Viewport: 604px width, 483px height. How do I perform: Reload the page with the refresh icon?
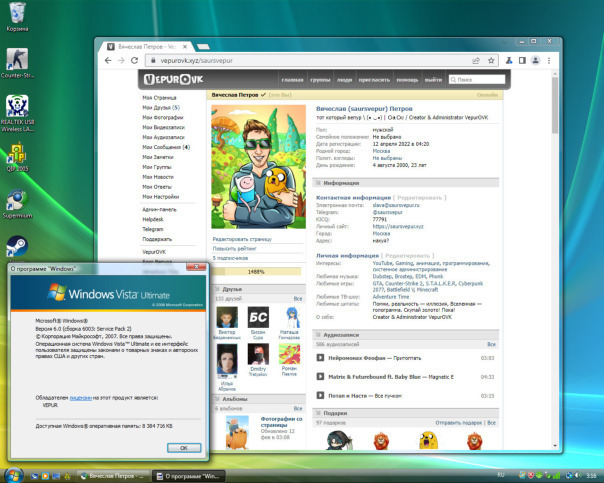[x=134, y=60]
